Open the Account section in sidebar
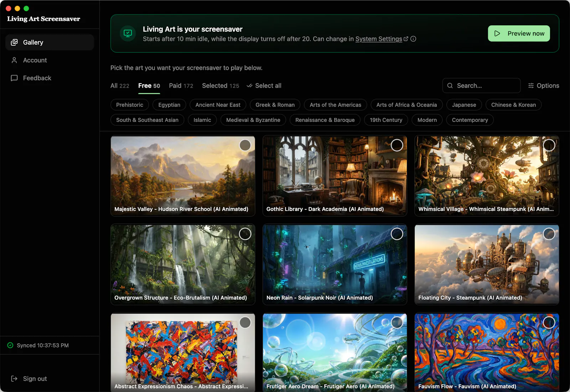Viewport: 570px width, 392px height. 50,60
